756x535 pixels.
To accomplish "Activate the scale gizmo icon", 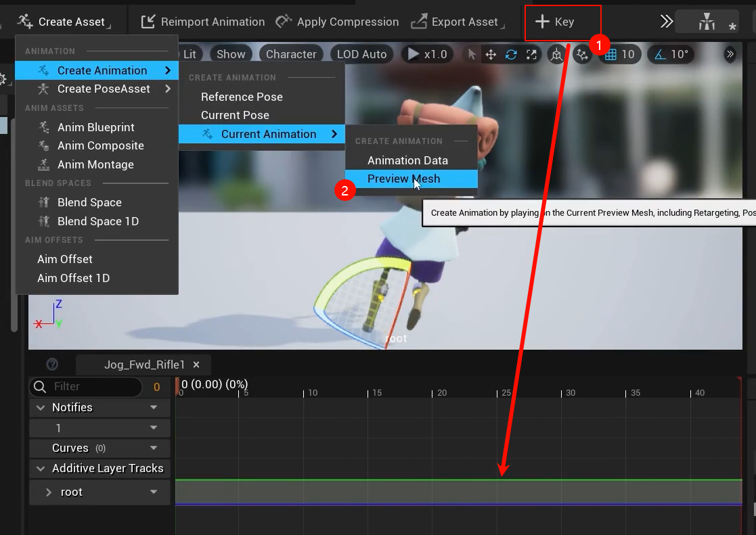I will pos(531,55).
